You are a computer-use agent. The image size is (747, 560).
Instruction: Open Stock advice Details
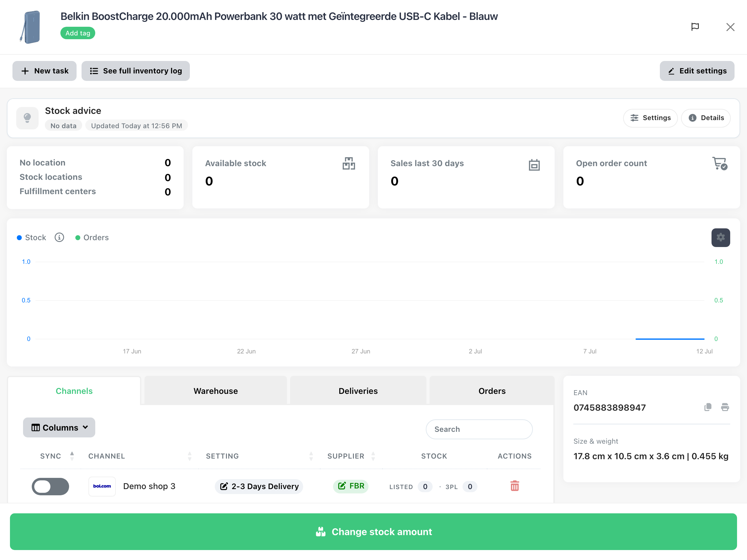click(x=706, y=118)
